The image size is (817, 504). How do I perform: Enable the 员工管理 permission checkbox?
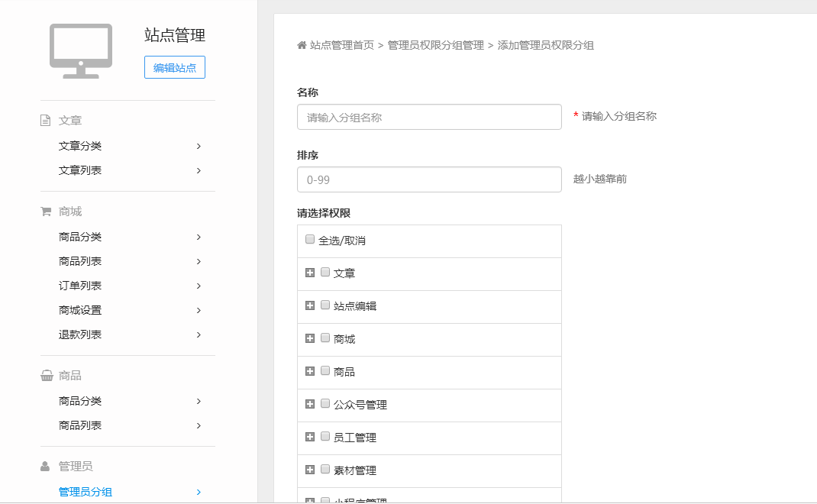tap(325, 436)
